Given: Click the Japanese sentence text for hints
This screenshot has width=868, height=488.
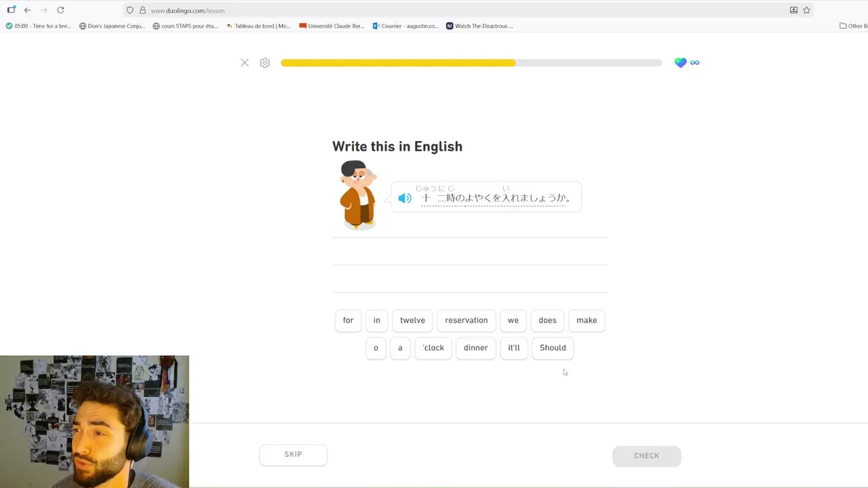Looking at the screenshot, I should point(496,198).
